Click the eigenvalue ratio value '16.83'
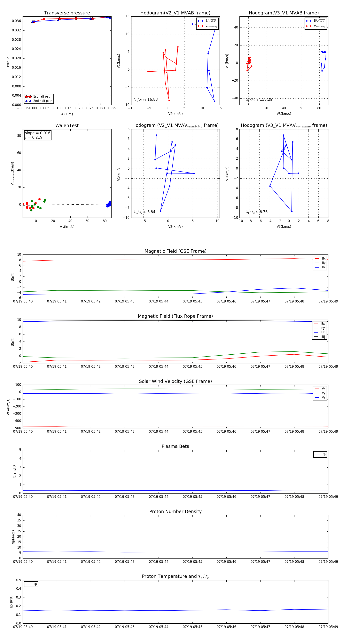 (x=153, y=100)
